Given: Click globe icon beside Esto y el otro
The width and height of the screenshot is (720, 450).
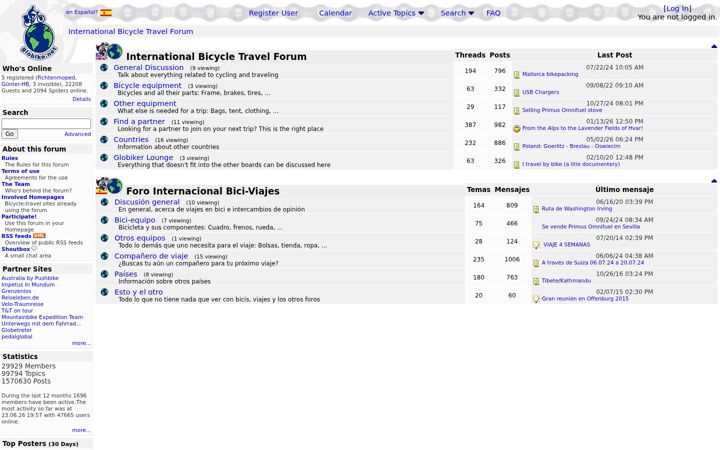Looking at the screenshot, I should (104, 292).
